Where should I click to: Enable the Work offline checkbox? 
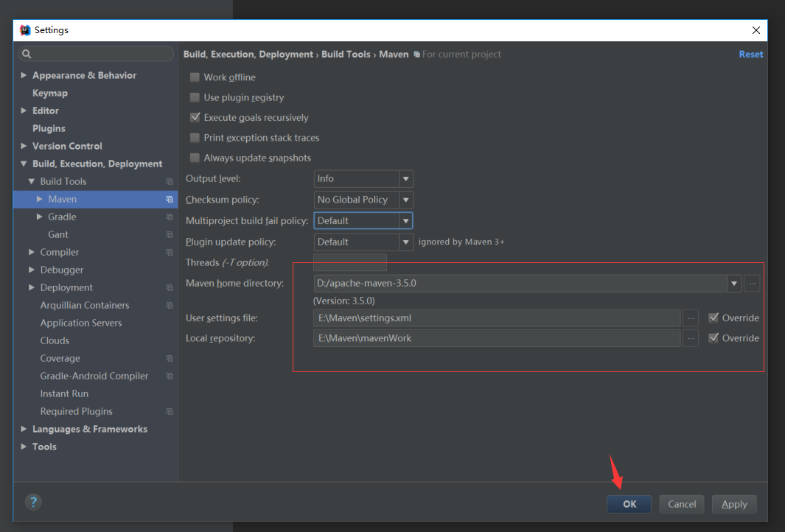pyautogui.click(x=195, y=77)
